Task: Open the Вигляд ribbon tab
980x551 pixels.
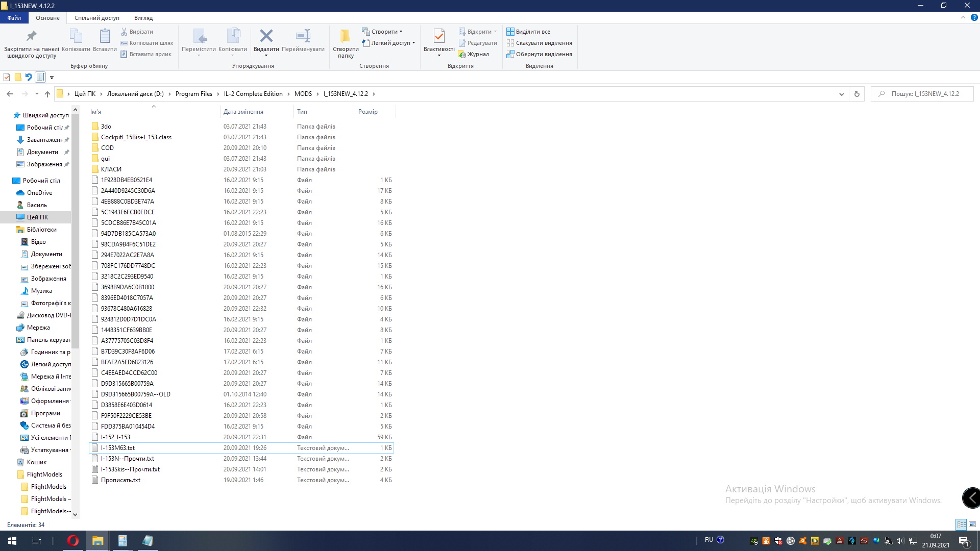Action: tap(143, 18)
